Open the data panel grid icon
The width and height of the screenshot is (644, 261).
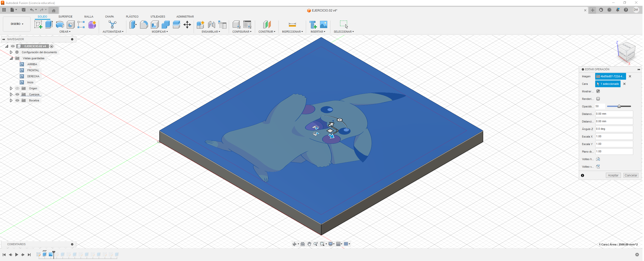click(x=4, y=10)
